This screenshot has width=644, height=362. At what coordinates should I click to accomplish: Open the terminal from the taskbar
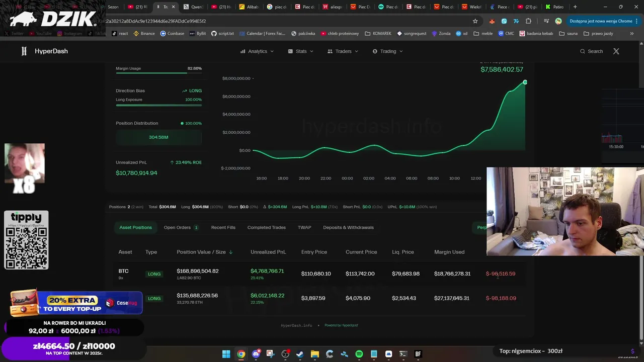(403, 354)
